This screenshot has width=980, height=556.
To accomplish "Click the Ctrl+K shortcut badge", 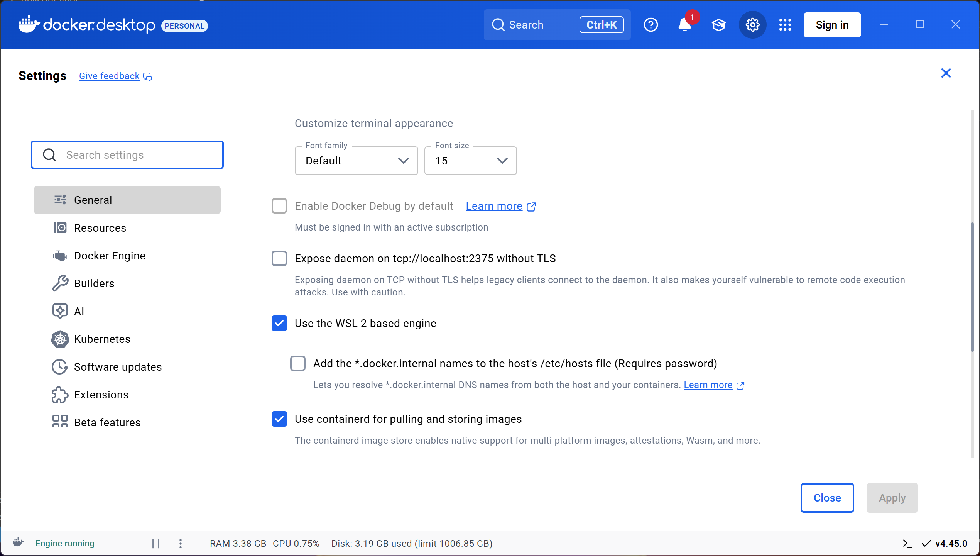I will tap(602, 25).
